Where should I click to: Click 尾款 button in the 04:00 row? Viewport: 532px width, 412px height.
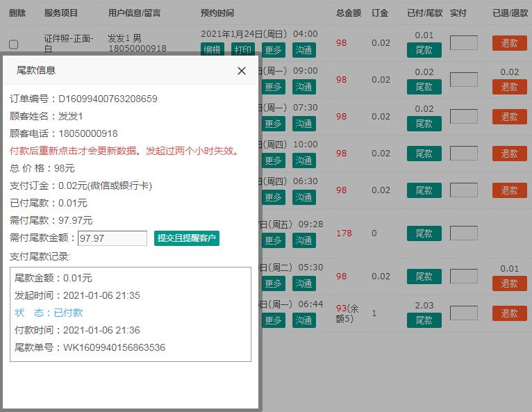click(424, 50)
